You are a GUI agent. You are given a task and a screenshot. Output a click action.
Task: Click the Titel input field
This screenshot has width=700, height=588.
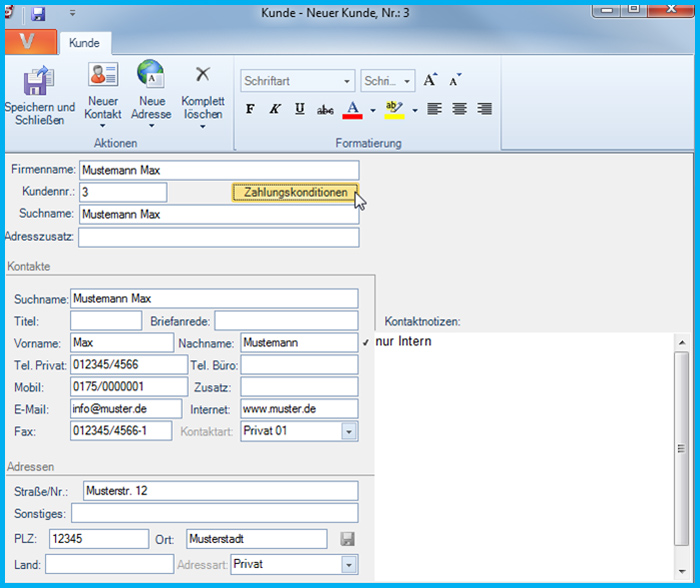tap(106, 321)
